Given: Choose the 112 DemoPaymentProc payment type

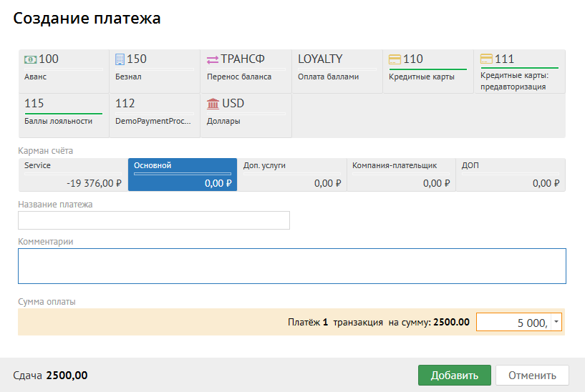Looking at the screenshot, I should click(155, 115).
